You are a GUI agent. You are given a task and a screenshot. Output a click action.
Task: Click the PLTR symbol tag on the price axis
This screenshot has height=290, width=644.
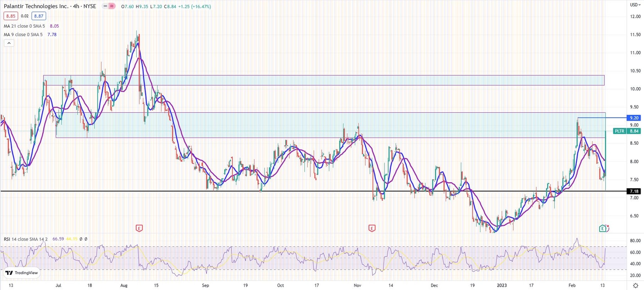point(619,131)
